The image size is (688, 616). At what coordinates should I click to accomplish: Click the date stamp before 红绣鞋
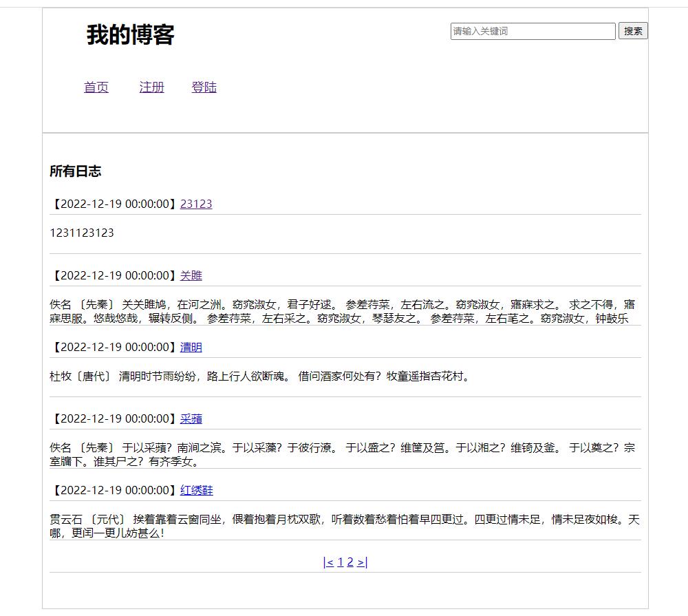click(x=115, y=490)
